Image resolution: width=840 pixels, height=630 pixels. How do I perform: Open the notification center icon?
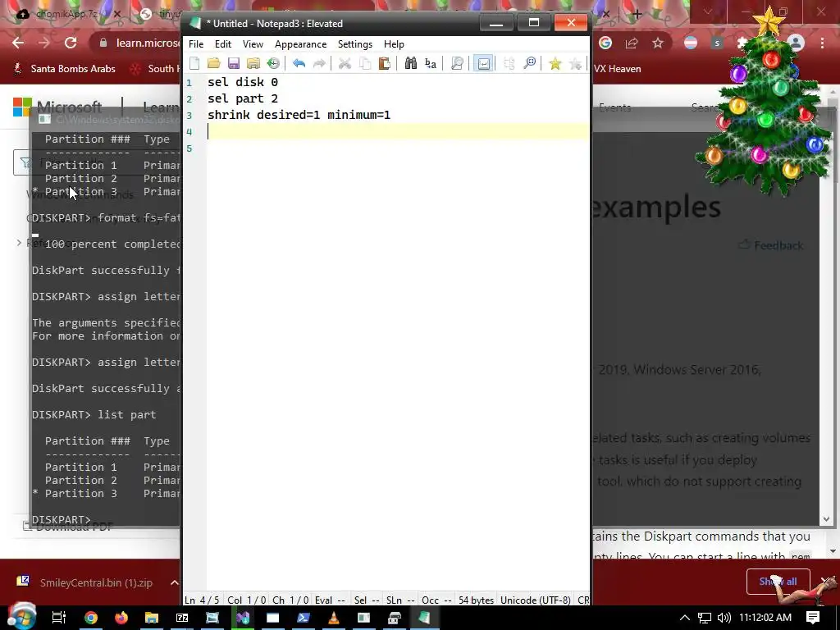[x=813, y=618]
